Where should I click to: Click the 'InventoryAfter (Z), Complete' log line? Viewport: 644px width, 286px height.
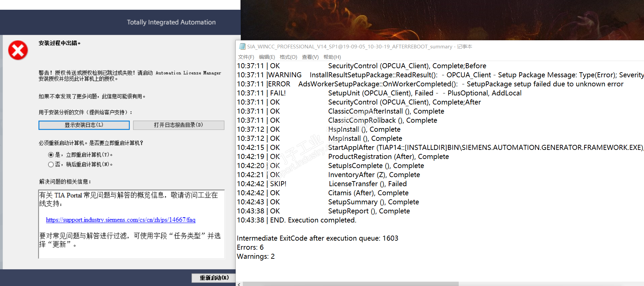(x=329, y=175)
